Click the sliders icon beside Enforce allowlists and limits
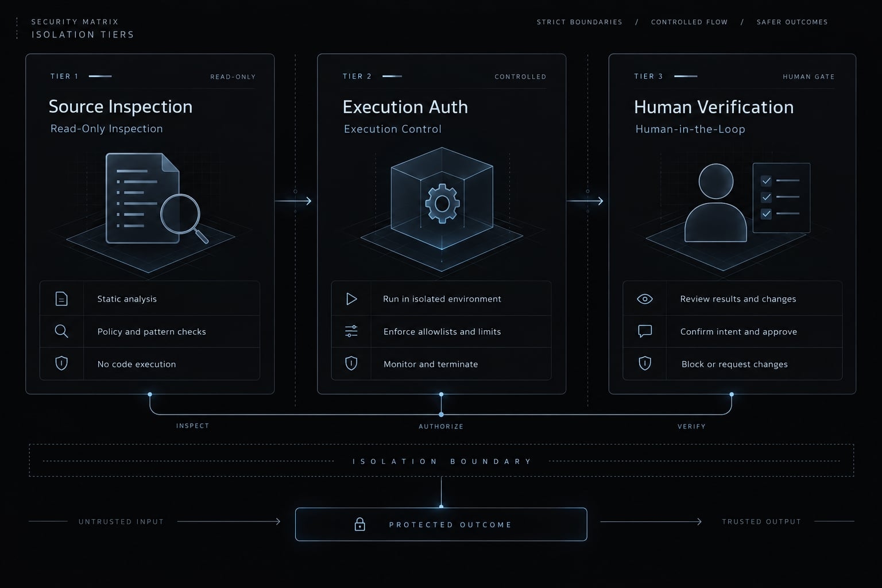 click(x=351, y=331)
